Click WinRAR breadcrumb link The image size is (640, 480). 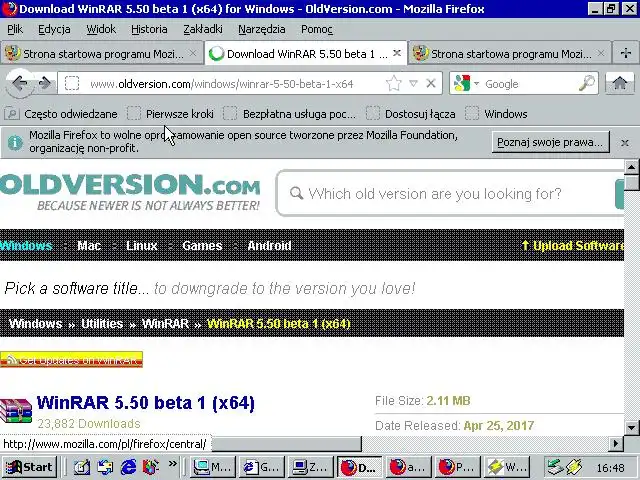pyautogui.click(x=165, y=324)
